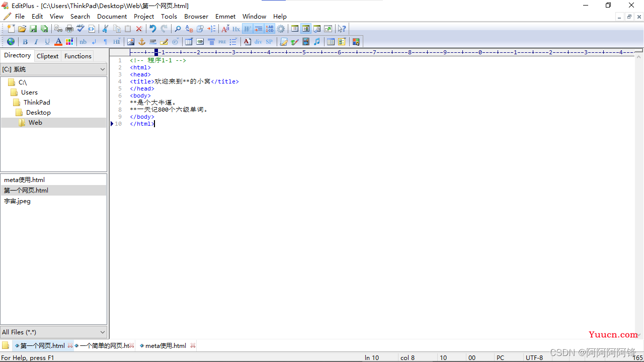644x362 pixels.
Task: Toggle the word wrap W icon
Action: 247,29
